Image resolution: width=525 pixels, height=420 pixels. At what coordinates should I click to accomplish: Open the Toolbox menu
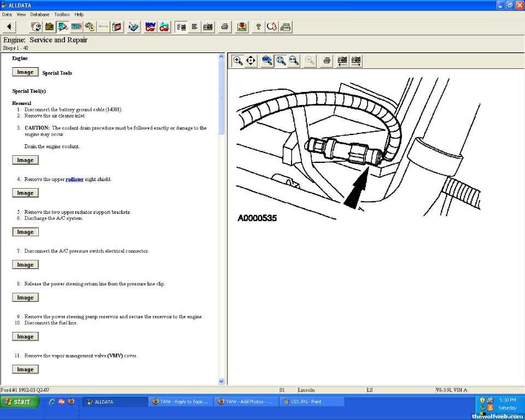62,14
